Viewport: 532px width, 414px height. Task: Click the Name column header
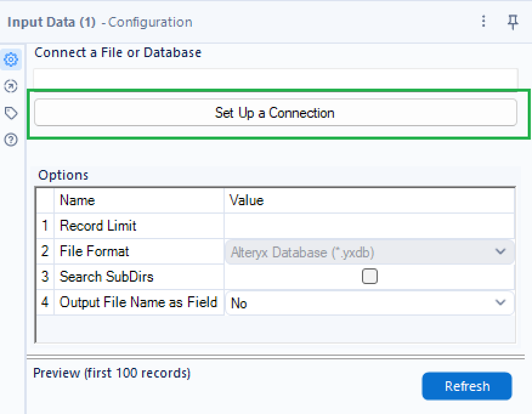click(x=140, y=200)
